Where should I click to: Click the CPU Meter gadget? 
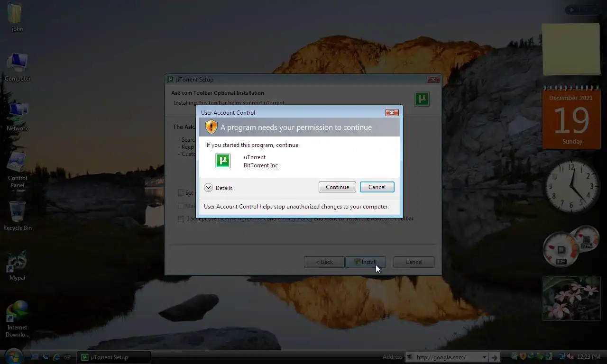pyautogui.click(x=571, y=247)
